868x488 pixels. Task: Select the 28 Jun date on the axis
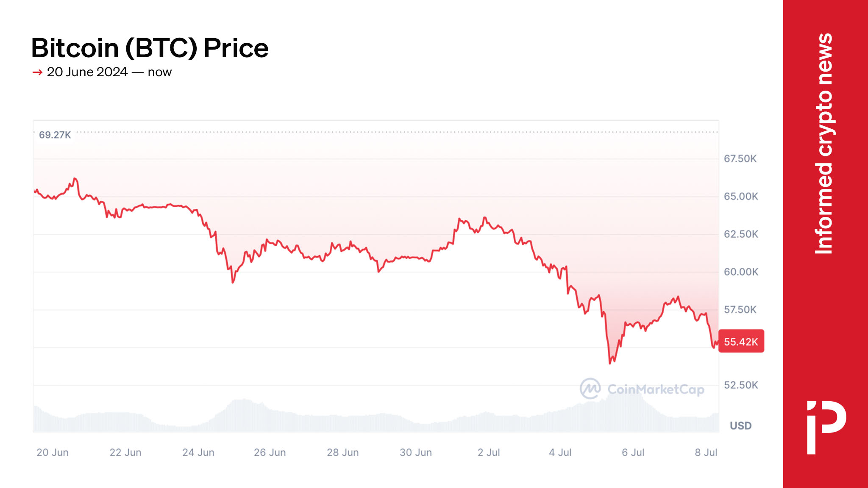(343, 452)
